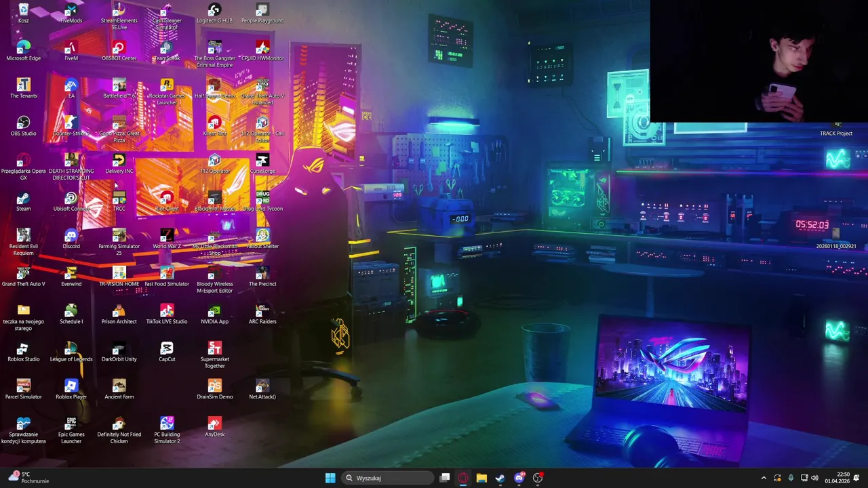Select Ancient Farm desktop icon
This screenshot has height=488, width=868.
(119, 390)
